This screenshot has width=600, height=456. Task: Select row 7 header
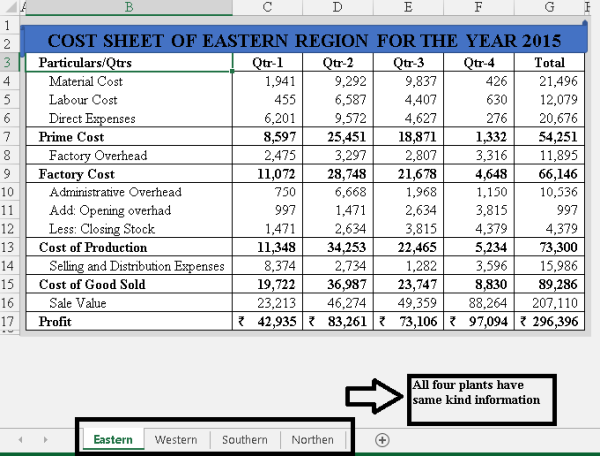click(x=8, y=136)
